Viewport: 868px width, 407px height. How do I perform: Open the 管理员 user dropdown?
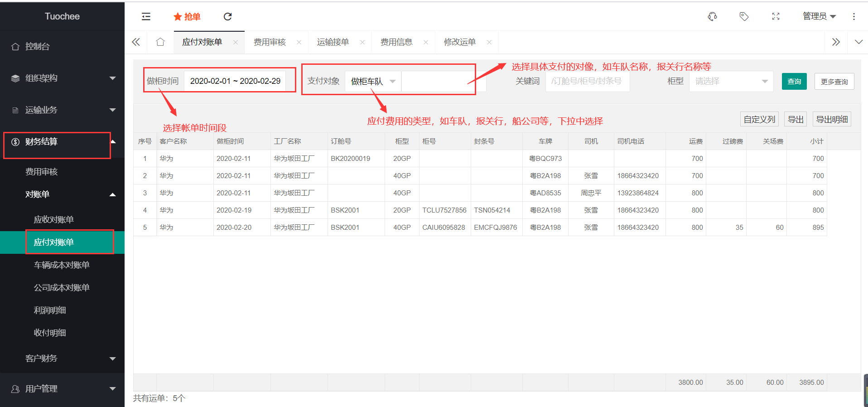tap(819, 17)
